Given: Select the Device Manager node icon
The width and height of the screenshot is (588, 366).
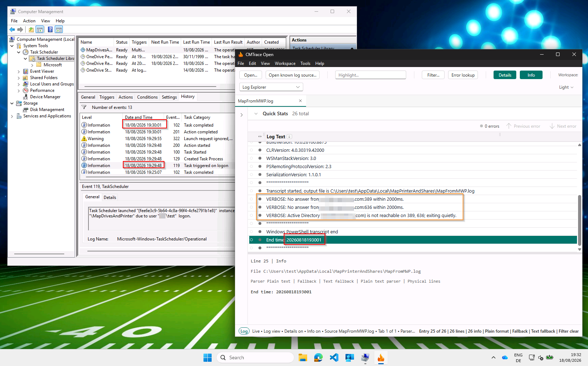Looking at the screenshot, I should tap(26, 97).
